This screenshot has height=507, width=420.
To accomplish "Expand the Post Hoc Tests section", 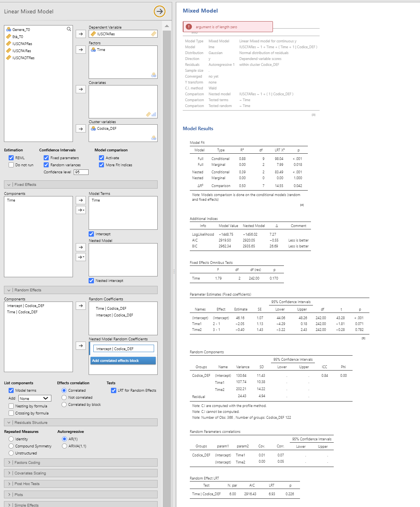I will pos(80,483).
